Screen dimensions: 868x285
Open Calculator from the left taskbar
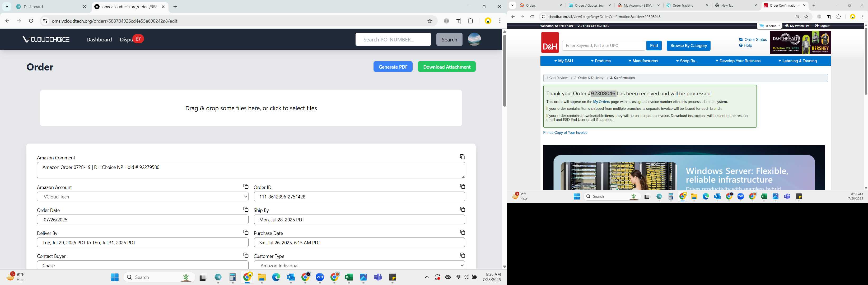tap(232, 277)
